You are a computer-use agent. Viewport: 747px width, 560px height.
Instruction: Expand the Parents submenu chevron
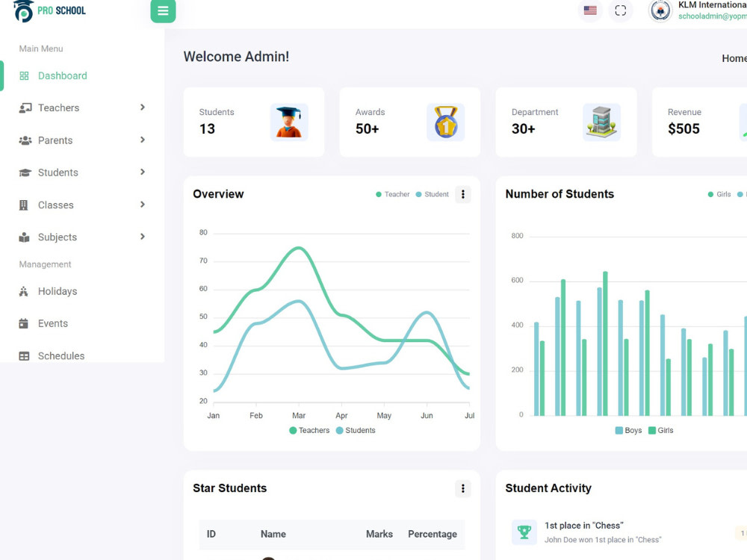tap(143, 140)
